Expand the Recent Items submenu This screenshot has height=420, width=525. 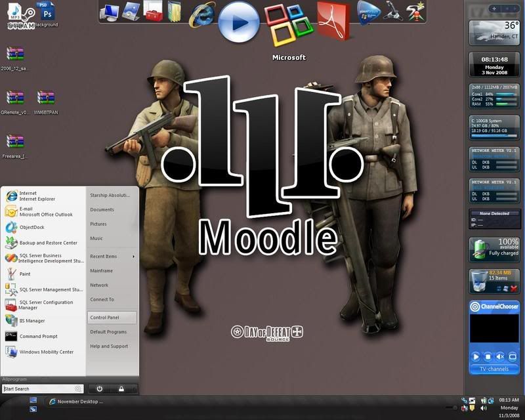(x=112, y=256)
